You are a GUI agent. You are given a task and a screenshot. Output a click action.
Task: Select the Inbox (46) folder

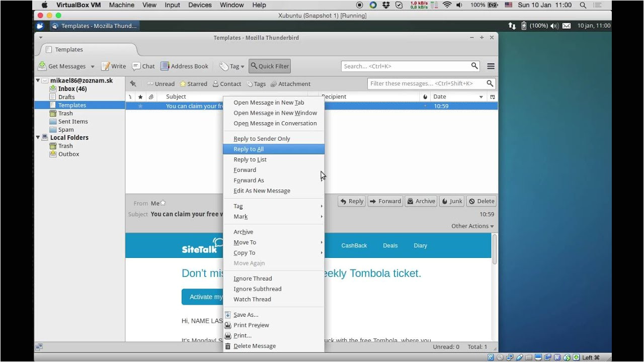(x=72, y=88)
